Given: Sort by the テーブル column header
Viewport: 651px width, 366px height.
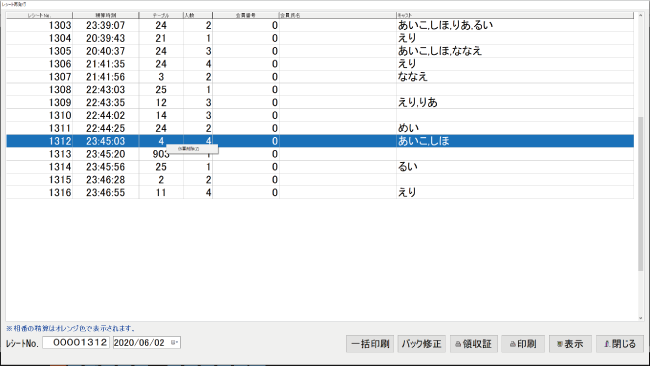Looking at the screenshot, I should tap(161, 15).
